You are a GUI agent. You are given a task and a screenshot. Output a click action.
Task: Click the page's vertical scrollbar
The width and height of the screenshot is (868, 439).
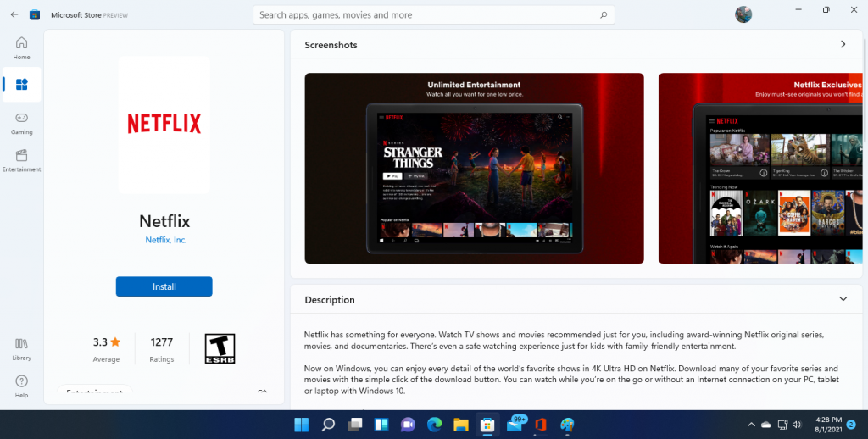coord(864,90)
